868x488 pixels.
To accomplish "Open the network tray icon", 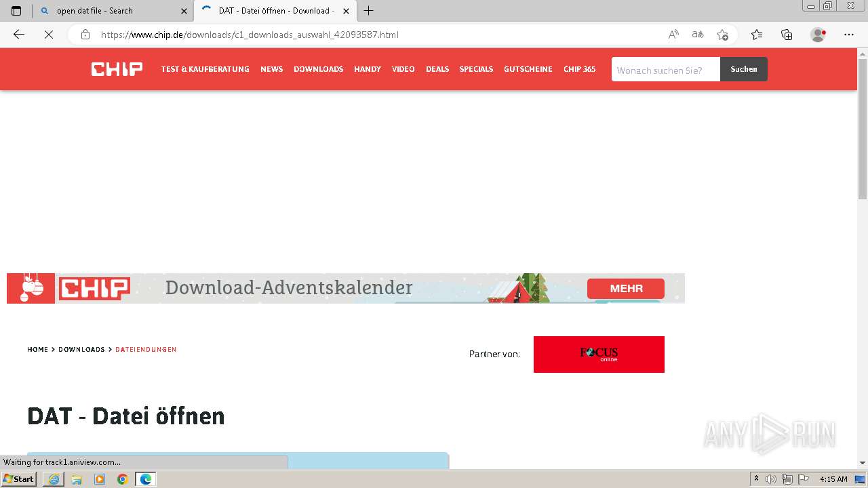I will point(787,479).
